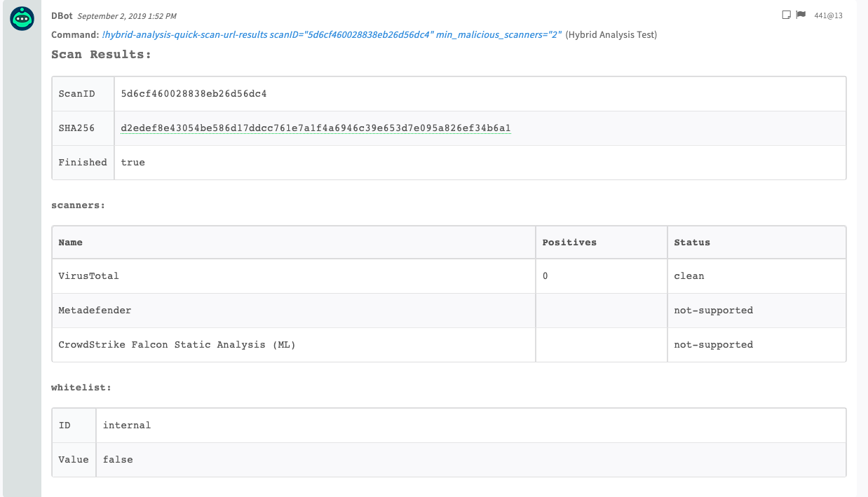This screenshot has width=868, height=497.
Task: Click the Hybrid Analysis Test instance label
Action: click(611, 35)
